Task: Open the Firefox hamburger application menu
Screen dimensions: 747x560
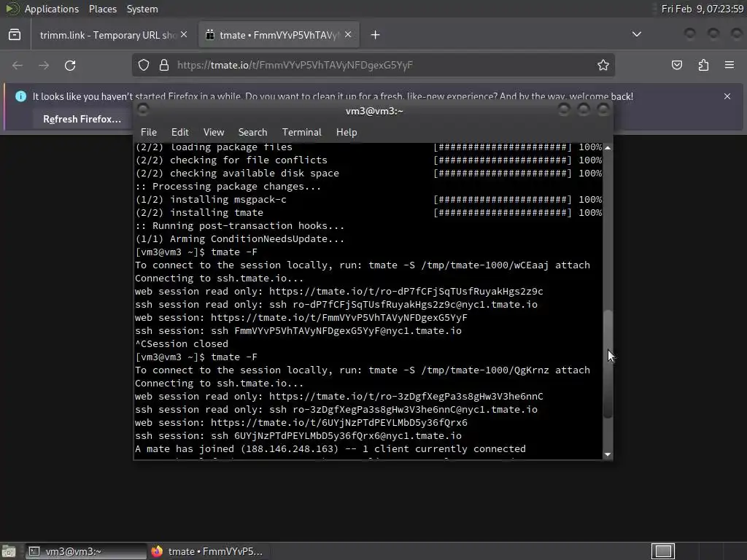Action: coord(729,65)
